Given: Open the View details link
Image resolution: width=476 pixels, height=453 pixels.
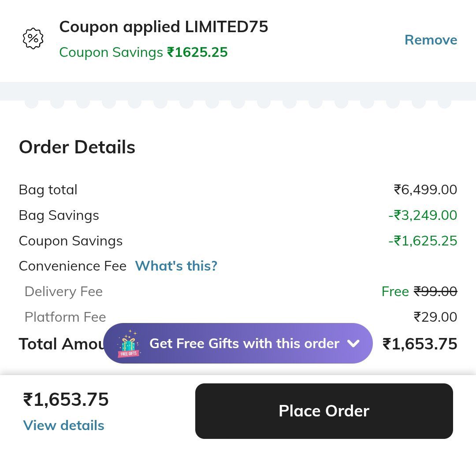Looking at the screenshot, I should pos(64,425).
